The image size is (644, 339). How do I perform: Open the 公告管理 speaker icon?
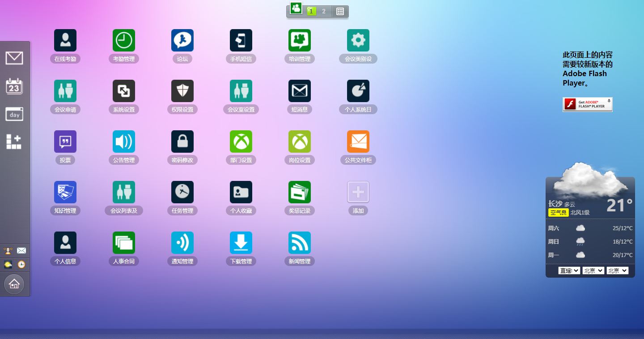pos(124,142)
